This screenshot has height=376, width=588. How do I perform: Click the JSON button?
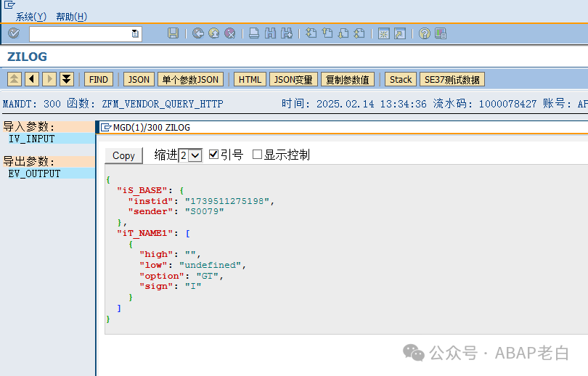139,79
